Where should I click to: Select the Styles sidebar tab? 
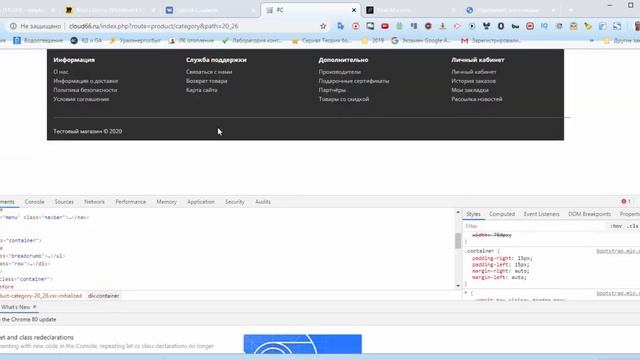click(473, 214)
